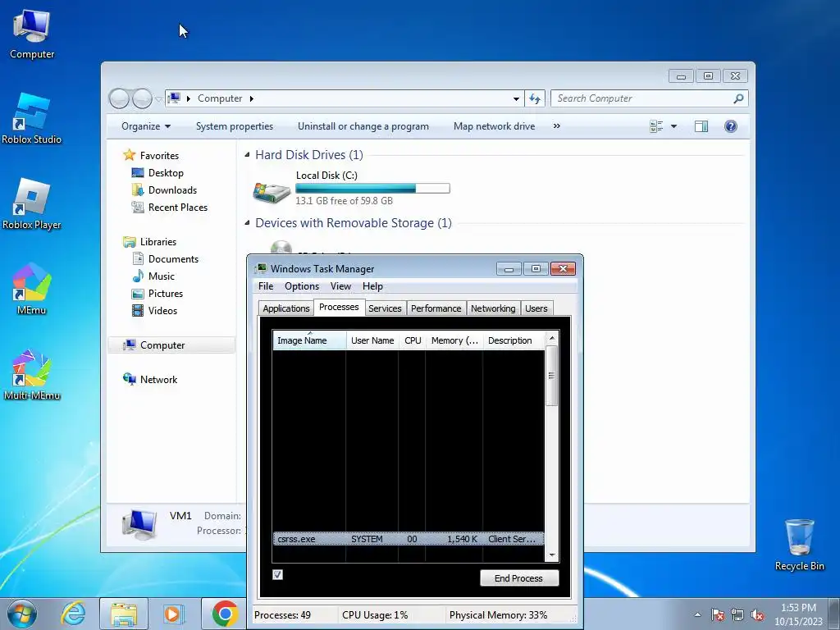Screen dimensions: 840x630
Task: Open Task Manager Help menu
Action: point(372,286)
